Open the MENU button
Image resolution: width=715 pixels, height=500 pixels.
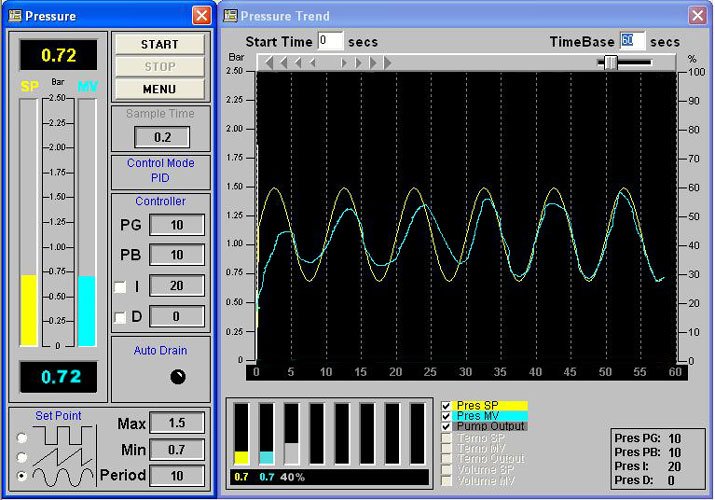click(x=159, y=88)
